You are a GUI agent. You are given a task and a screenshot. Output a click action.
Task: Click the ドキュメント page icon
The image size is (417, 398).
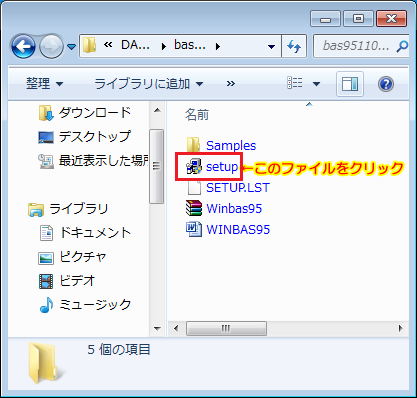[x=46, y=233]
